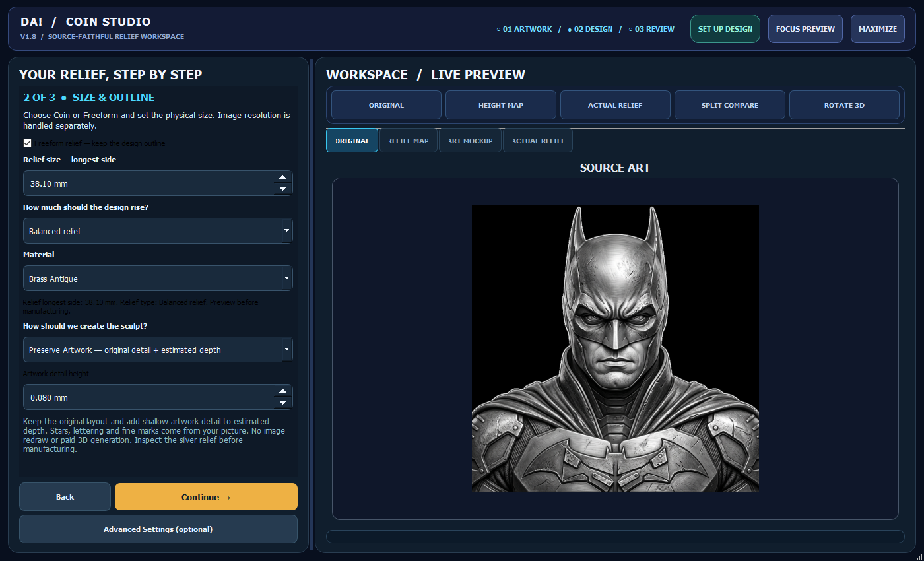This screenshot has height=561, width=924.
Task: Click the YOUR RELIEF, STEP BY STEP heading
Action: tap(111, 75)
